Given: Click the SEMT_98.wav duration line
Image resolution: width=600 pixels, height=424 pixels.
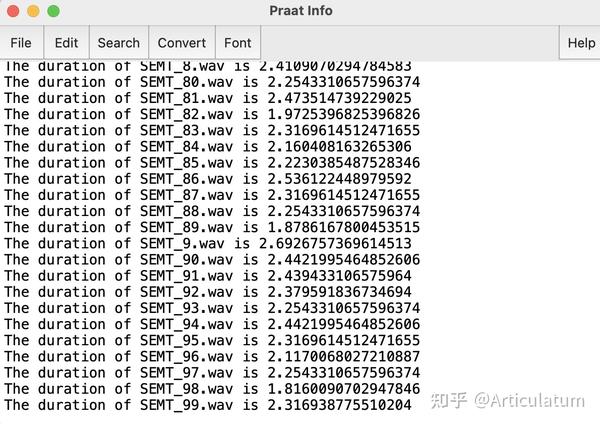Looking at the screenshot, I should tap(212, 388).
